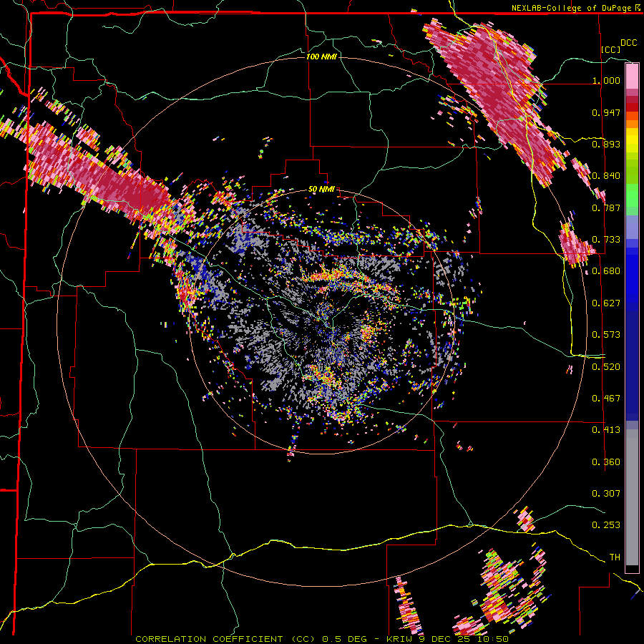Click the 0.307 scale value
The width and height of the screenshot is (644, 644).
point(606,494)
